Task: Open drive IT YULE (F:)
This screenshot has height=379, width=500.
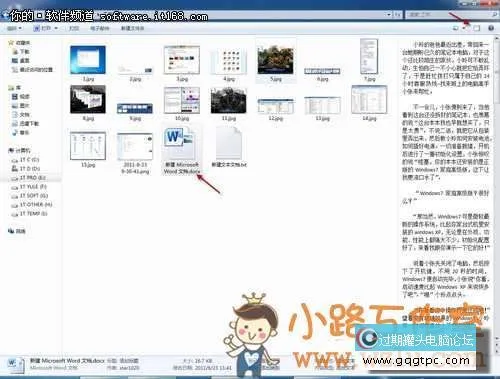Action: [29, 187]
